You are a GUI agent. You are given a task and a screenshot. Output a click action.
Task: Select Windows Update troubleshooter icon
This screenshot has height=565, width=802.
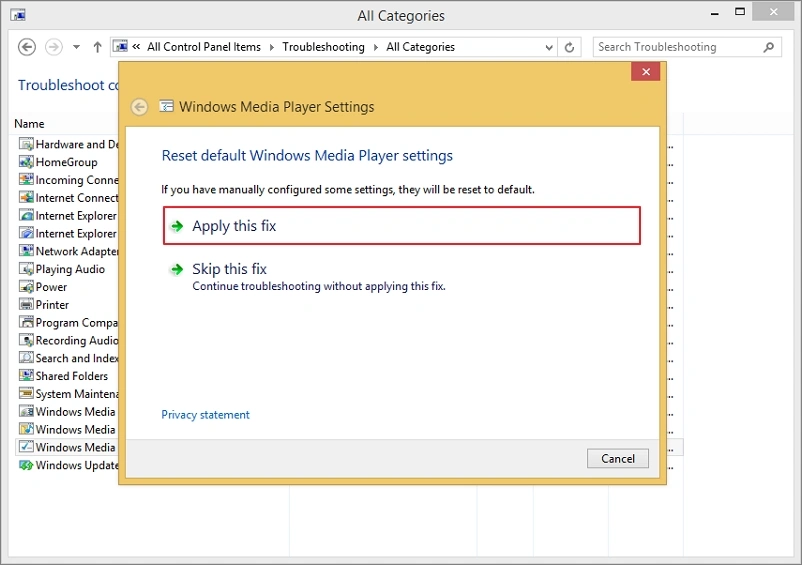(26, 465)
